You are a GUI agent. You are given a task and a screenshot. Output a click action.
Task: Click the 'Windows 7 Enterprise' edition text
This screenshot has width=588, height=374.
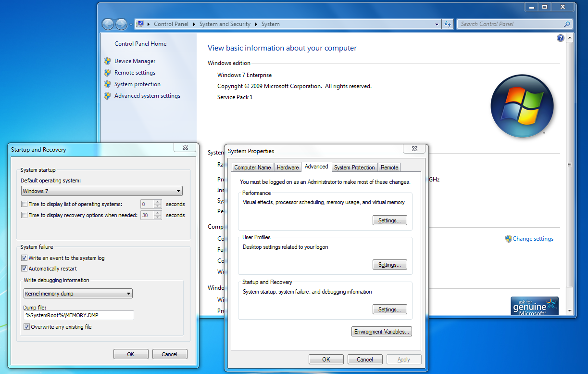244,75
